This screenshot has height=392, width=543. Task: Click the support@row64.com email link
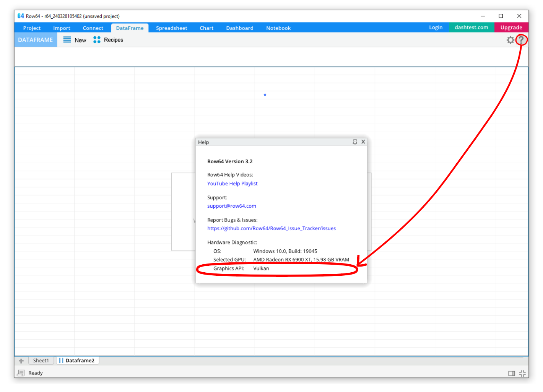[232, 206]
